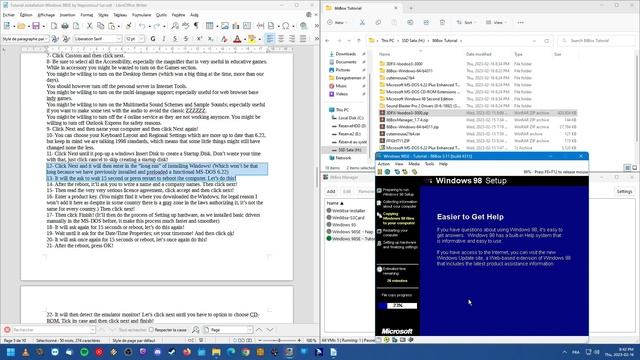
Task: Open the Outils menu in Writer
Action: tap(161, 15)
